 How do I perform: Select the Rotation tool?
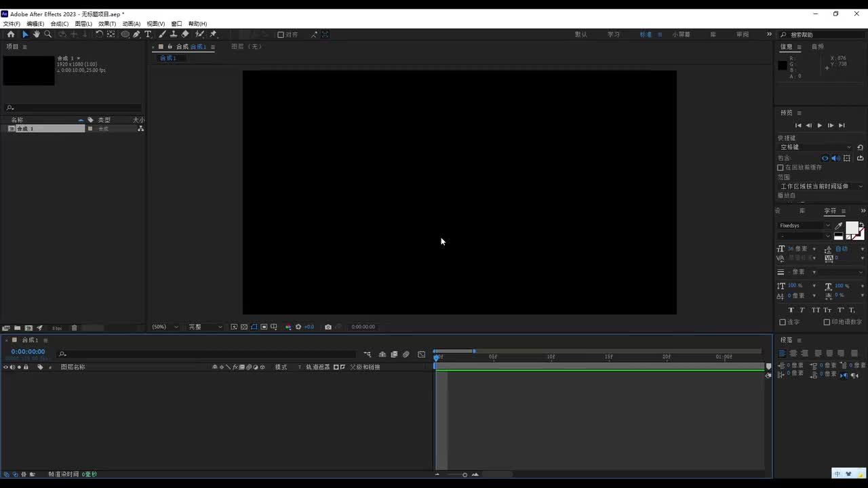[x=99, y=34]
